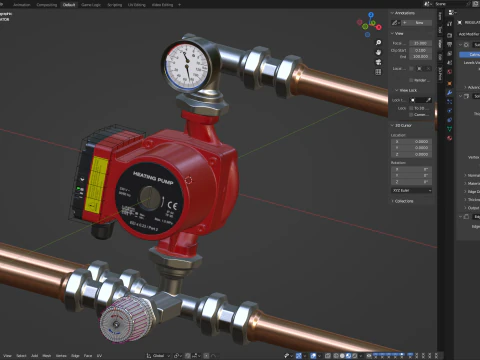Open the Object Data green triangle tab
The image size is (480, 360).
pos(450,129)
